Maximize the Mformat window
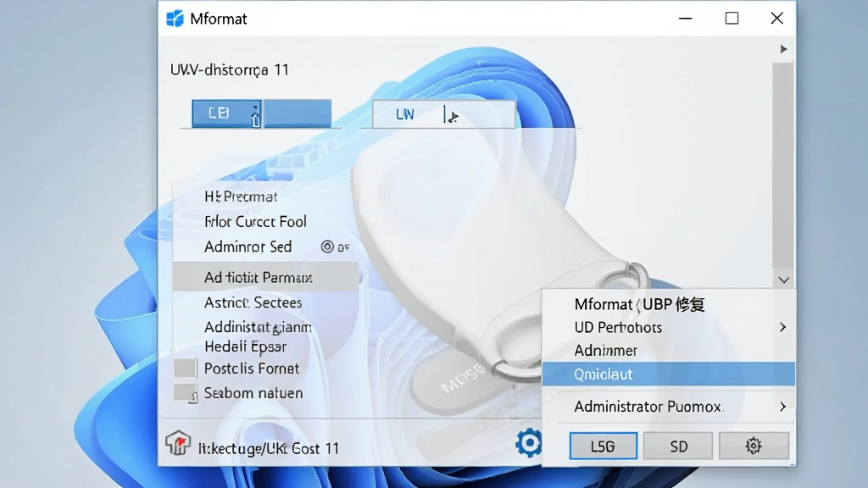Image resolution: width=868 pixels, height=488 pixels. [x=732, y=19]
